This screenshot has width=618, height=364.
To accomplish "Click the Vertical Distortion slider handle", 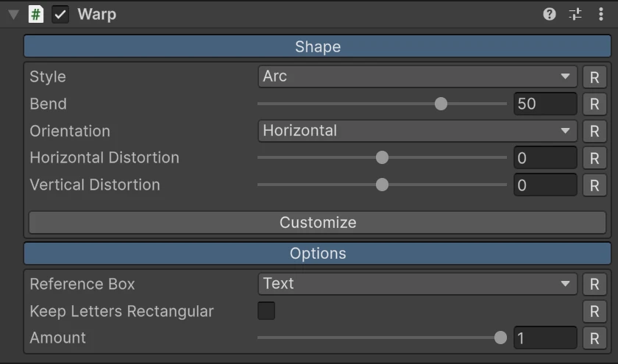I will [x=382, y=185].
